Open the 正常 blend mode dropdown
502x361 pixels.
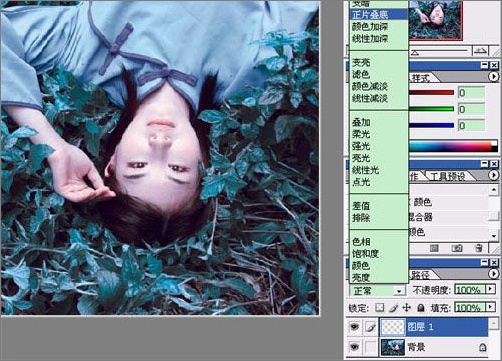coord(399,291)
